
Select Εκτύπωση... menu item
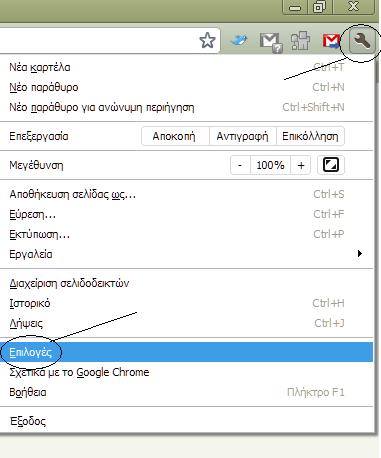(186, 234)
